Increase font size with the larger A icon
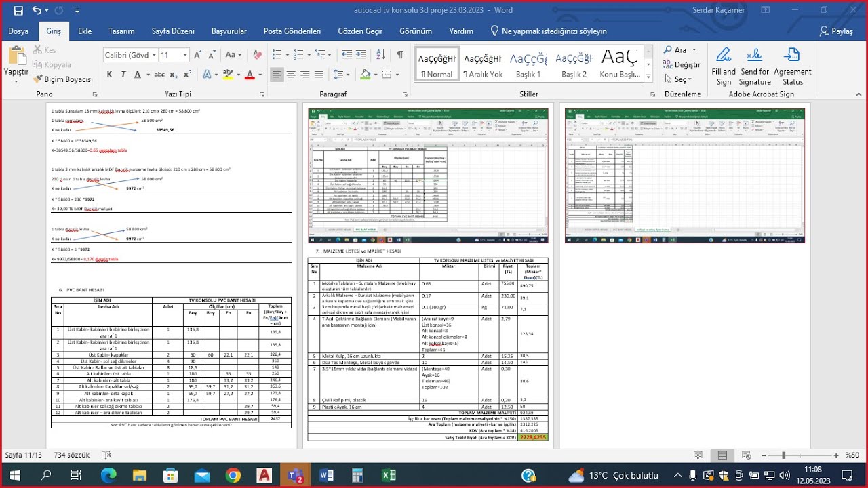 198,55
